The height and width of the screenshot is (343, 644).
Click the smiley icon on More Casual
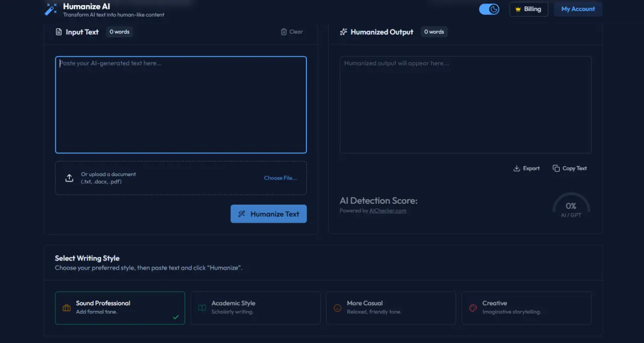coord(338,308)
